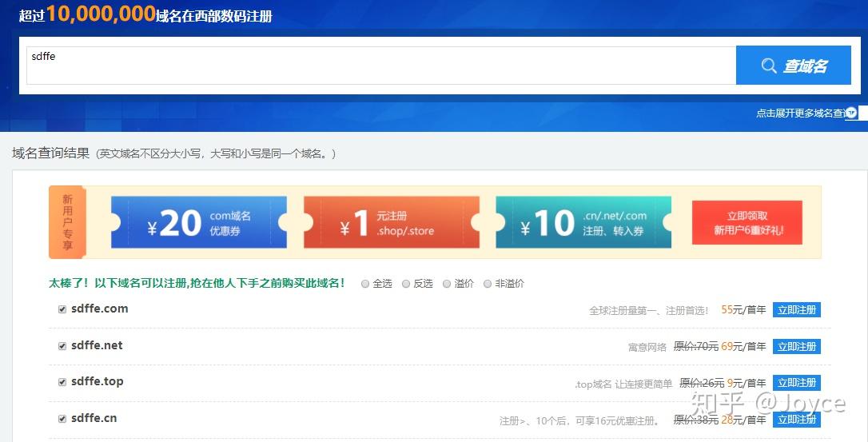Click the 域名查询结果 heading
The width and height of the screenshot is (868, 442).
[51, 153]
